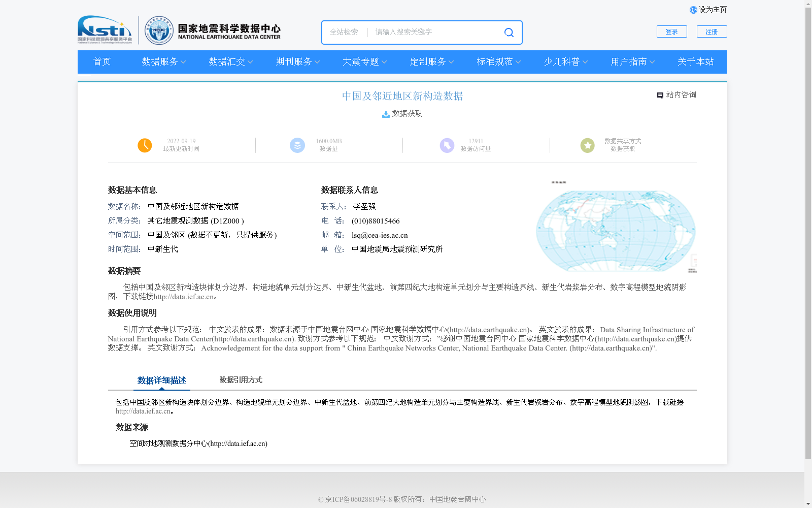Open 关于本站 navigation item

(x=696, y=61)
